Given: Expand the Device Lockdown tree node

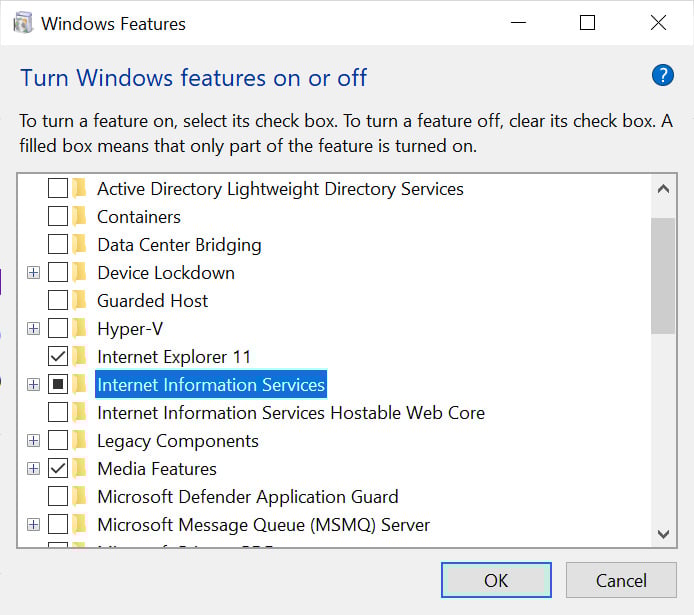Looking at the screenshot, I should [33, 273].
